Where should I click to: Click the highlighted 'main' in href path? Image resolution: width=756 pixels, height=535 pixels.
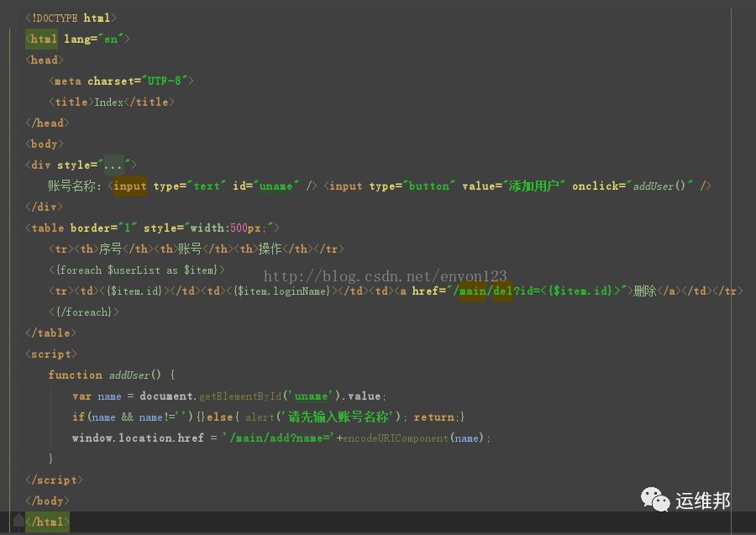click(472, 291)
